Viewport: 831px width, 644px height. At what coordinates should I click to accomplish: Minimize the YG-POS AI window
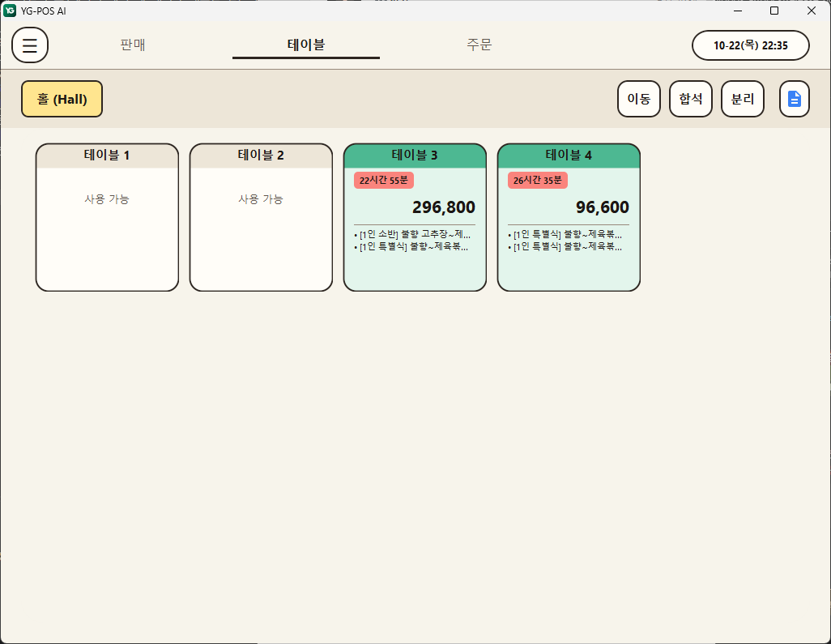click(x=738, y=11)
